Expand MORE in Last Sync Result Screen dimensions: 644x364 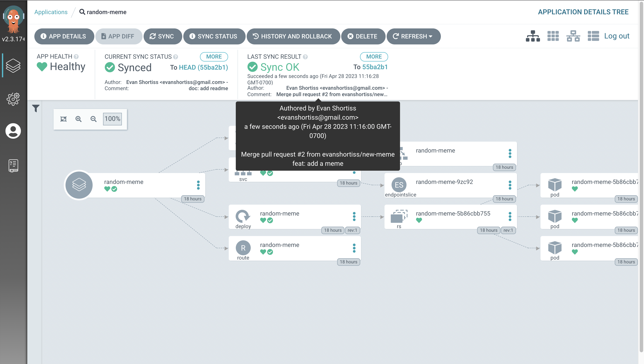373,56
